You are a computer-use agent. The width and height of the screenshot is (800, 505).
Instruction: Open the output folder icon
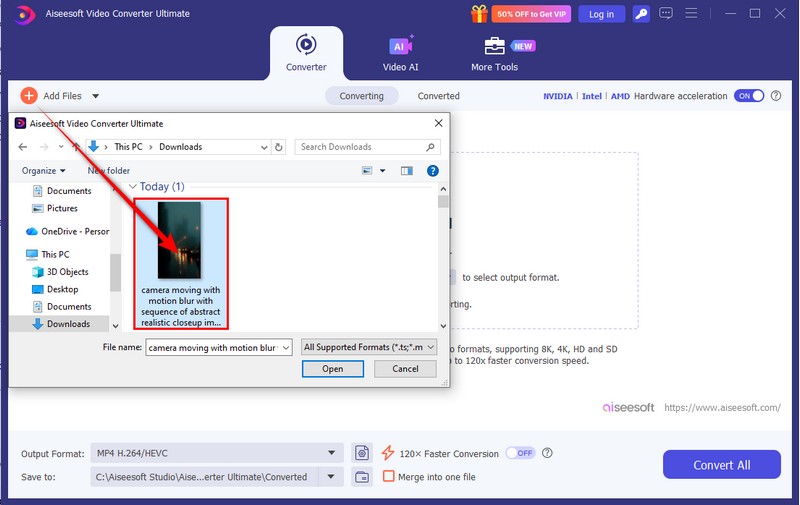[362, 477]
